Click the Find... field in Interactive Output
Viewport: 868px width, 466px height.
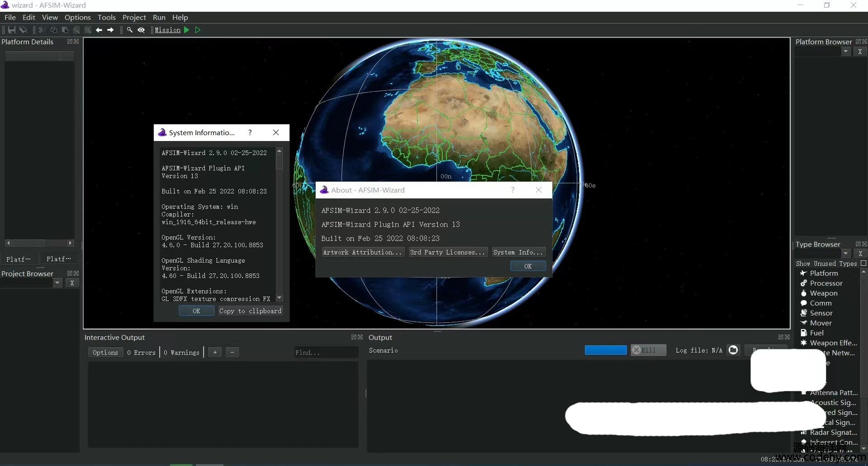click(x=325, y=353)
